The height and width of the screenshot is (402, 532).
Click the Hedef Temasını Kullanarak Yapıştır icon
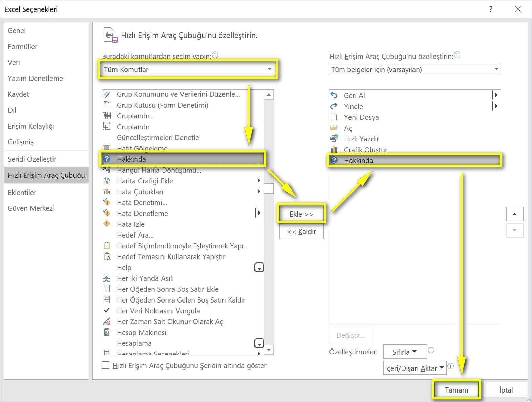coord(107,256)
